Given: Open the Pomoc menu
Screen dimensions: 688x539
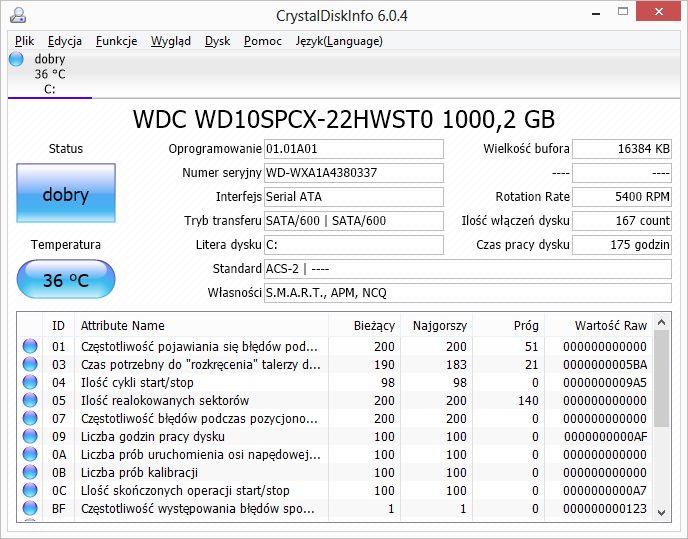Looking at the screenshot, I should pyautogui.click(x=262, y=41).
